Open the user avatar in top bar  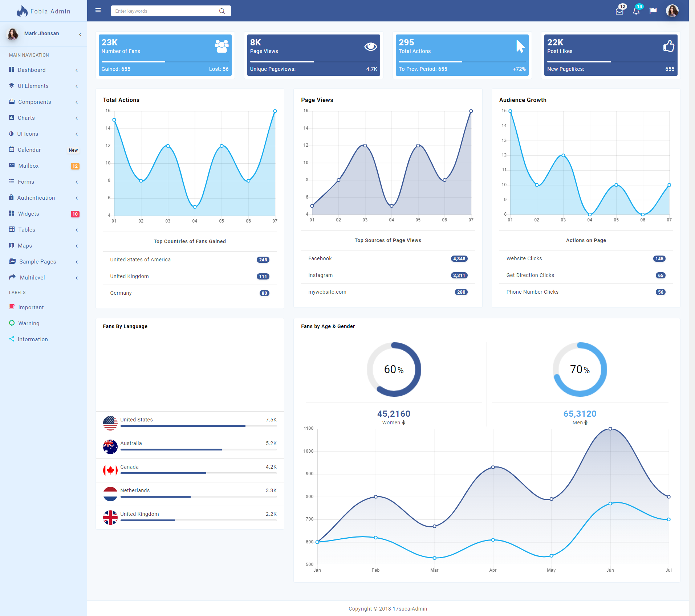[x=672, y=11]
